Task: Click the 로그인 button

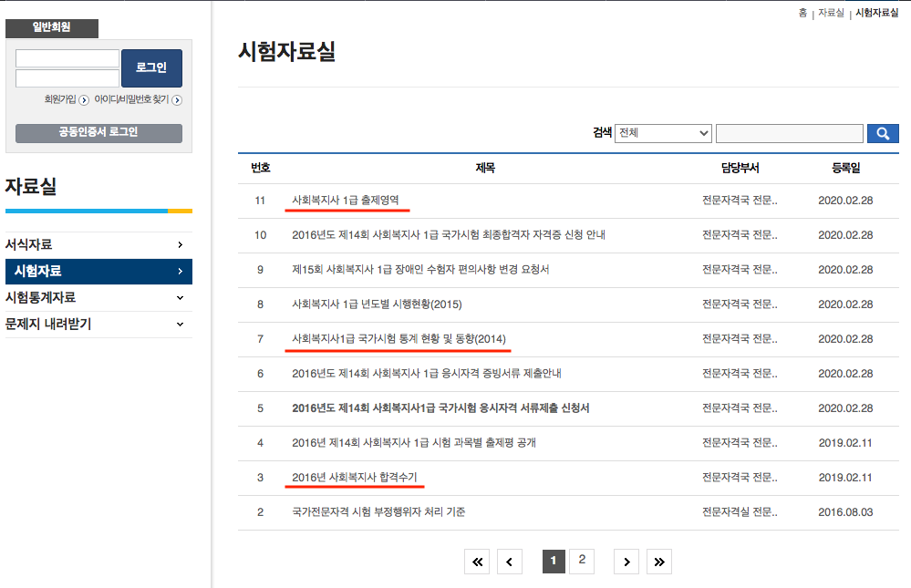Action: point(150,67)
